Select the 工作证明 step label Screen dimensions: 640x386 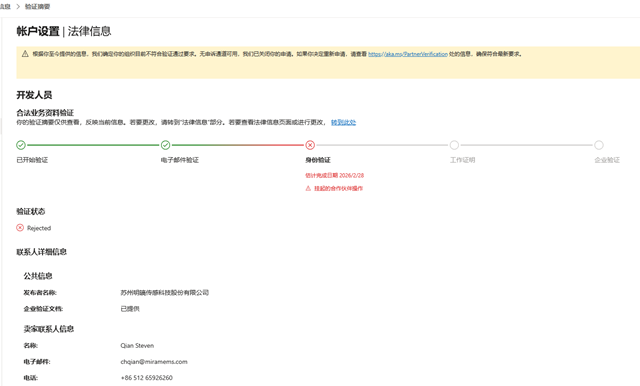[462, 160]
